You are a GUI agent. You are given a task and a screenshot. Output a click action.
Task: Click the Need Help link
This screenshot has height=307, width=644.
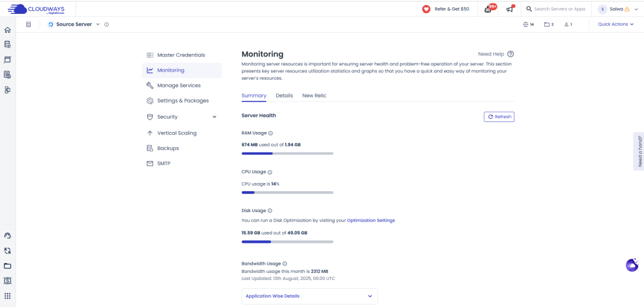coord(491,54)
